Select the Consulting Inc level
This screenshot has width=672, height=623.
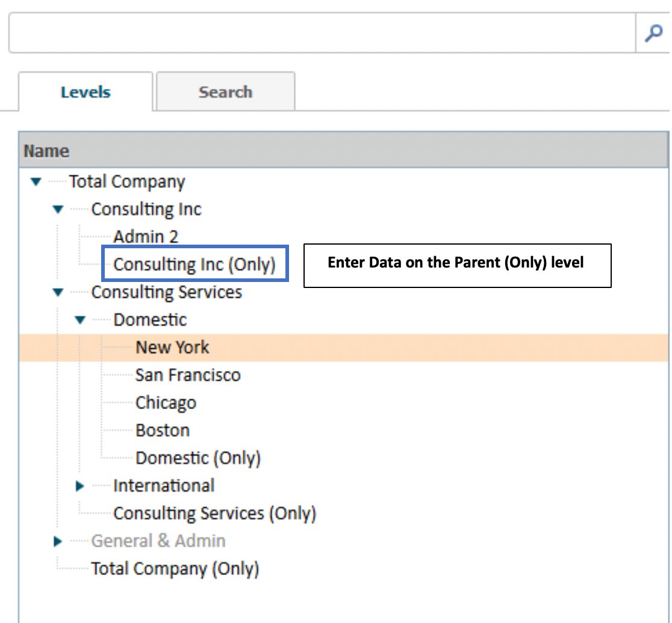tap(146, 209)
